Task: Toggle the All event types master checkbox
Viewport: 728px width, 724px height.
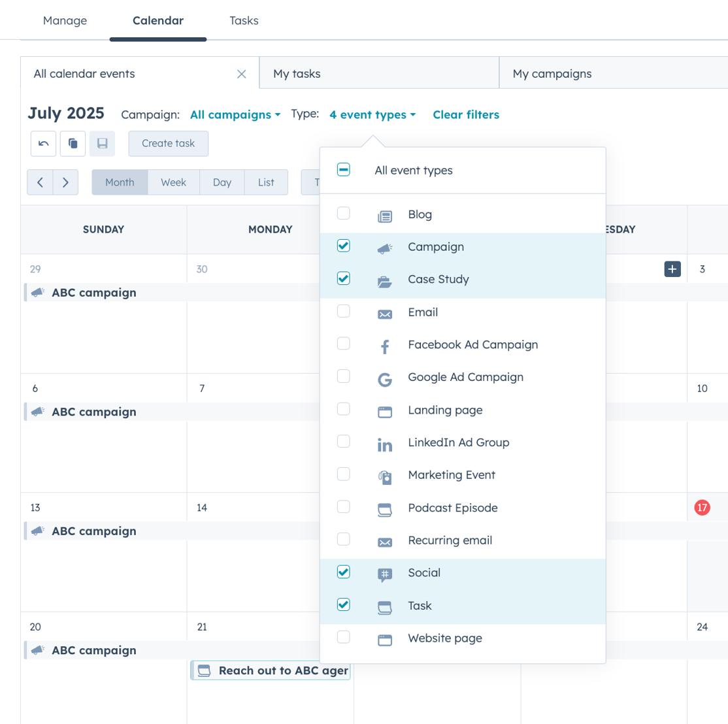Action: (x=343, y=169)
